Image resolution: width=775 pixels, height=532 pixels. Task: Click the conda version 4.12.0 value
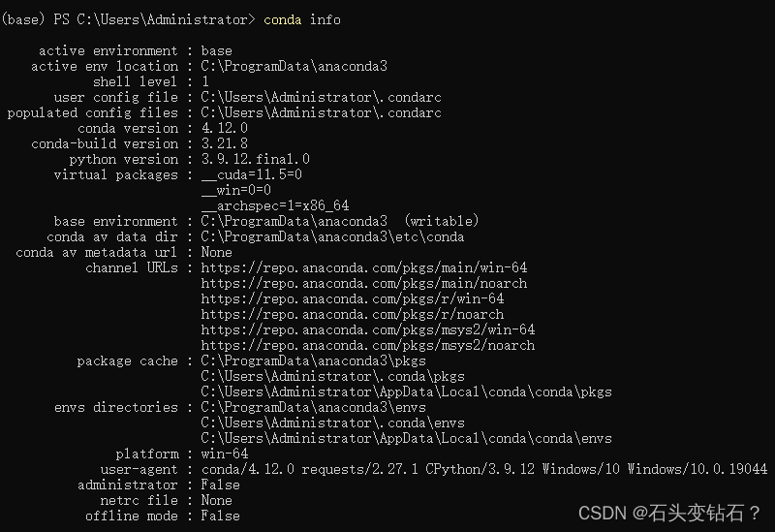(225, 128)
